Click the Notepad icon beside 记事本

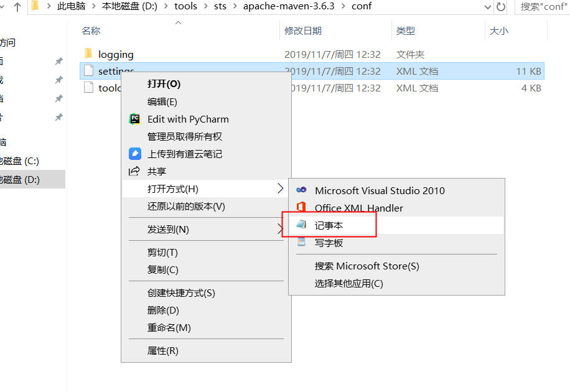pyautogui.click(x=301, y=225)
